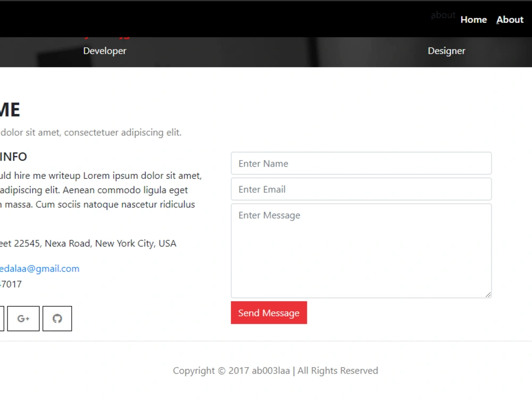This screenshot has width=532, height=399.
Task: Click the Developer label in the banner
Action: tap(105, 51)
